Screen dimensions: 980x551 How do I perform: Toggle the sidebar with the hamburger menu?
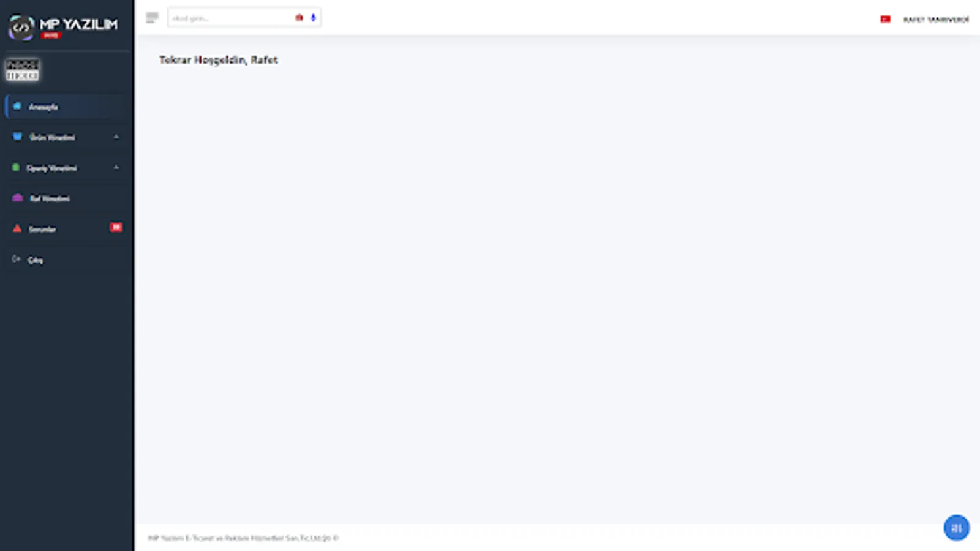tap(151, 17)
